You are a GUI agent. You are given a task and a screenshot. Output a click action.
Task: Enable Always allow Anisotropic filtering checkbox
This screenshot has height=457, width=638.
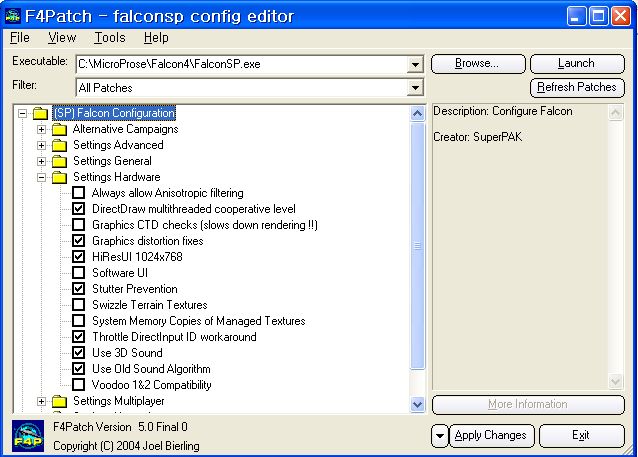pos(79,193)
